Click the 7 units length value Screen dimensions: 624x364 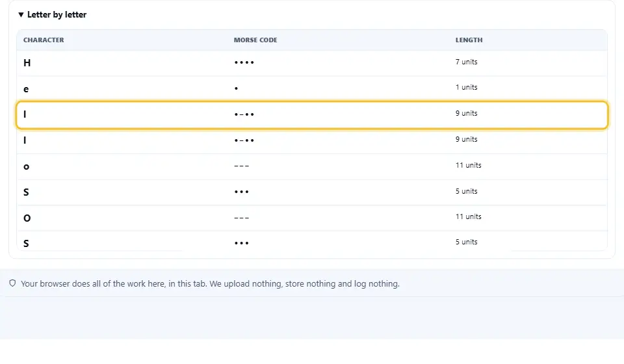point(467,62)
